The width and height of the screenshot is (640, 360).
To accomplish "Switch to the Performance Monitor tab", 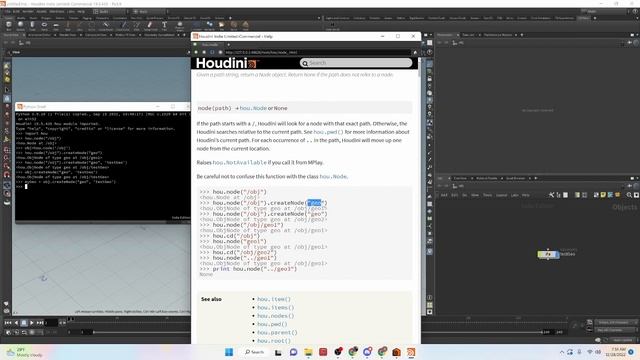I will click(x=498, y=35).
